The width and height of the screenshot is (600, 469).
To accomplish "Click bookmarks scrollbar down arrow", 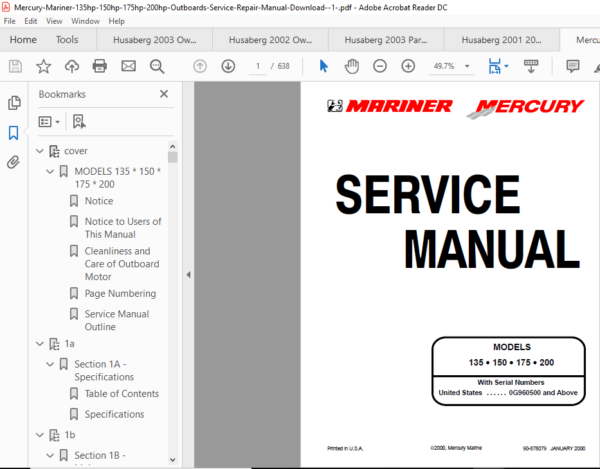I will [172, 459].
